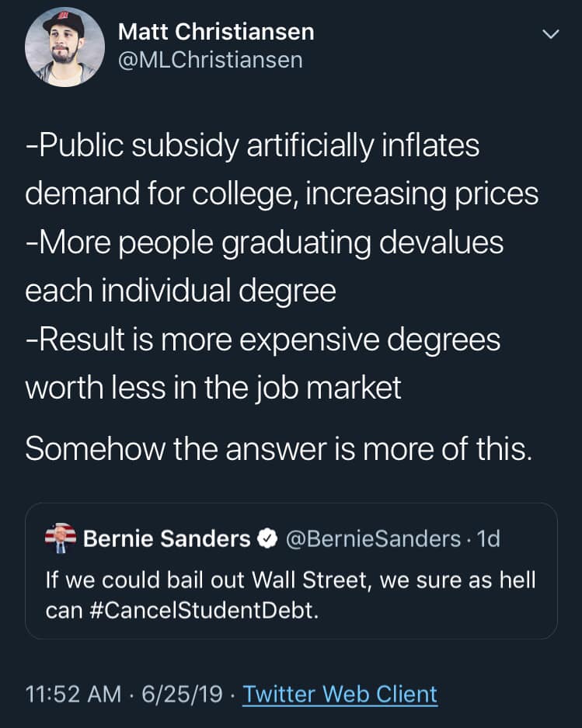Open the #CancelStudentDebt hashtag

point(200,610)
